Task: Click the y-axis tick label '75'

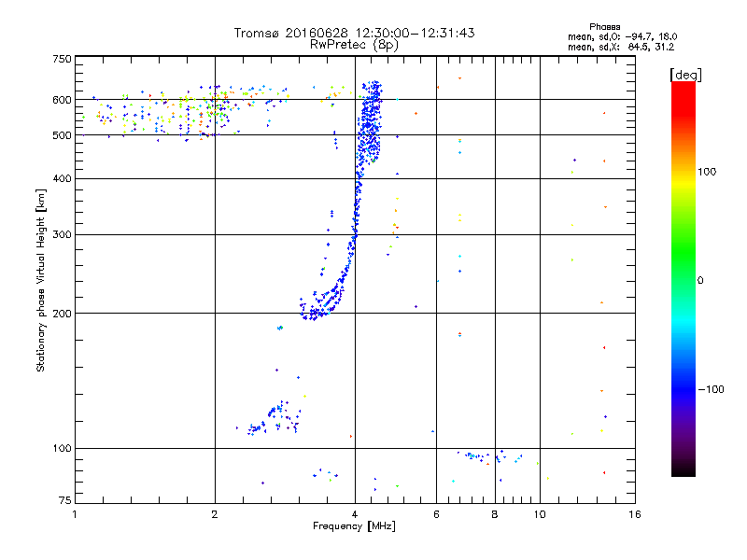Action: pos(65,500)
